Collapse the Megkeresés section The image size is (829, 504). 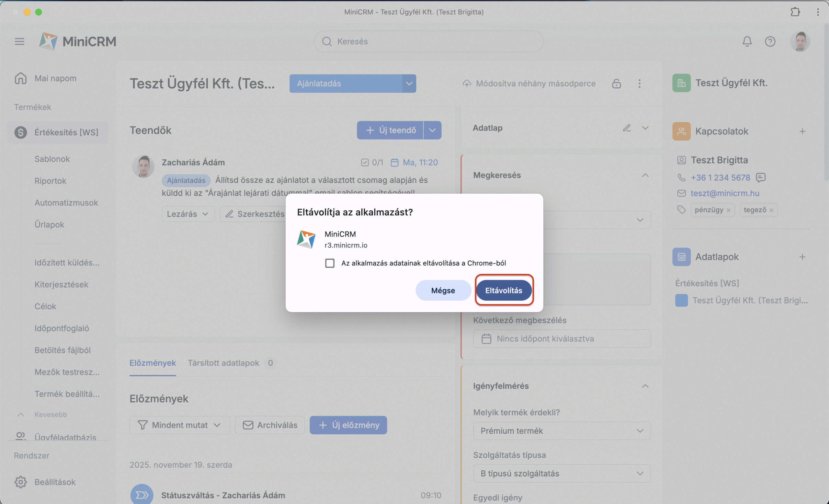coord(645,175)
